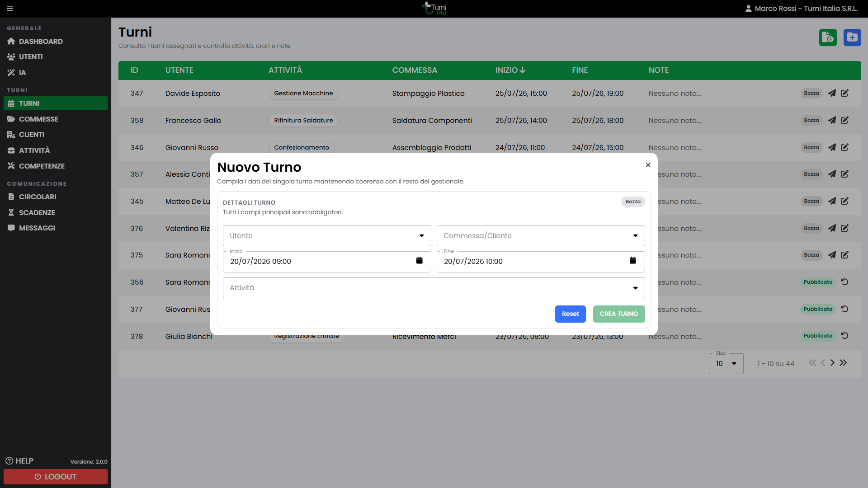Jump to last page arrow

coord(843,363)
